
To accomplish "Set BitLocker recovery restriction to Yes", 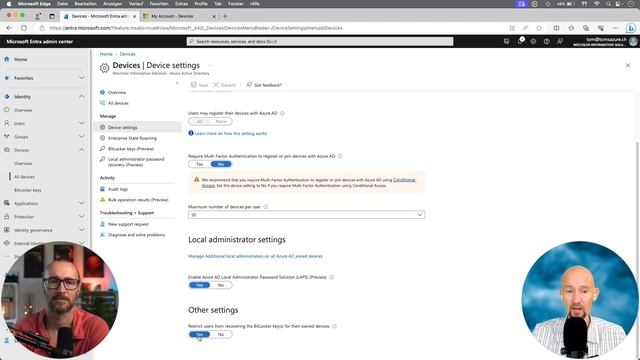I will [200, 334].
